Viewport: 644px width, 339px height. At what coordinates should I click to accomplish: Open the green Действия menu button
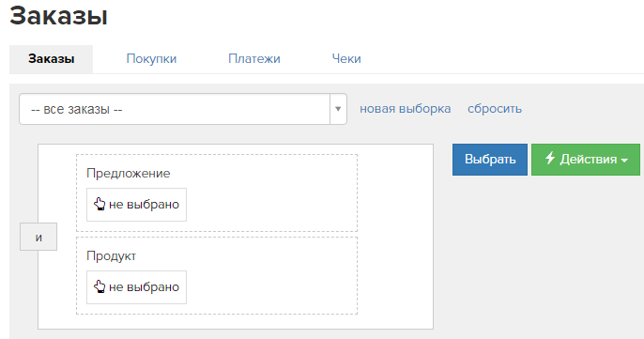click(x=586, y=160)
